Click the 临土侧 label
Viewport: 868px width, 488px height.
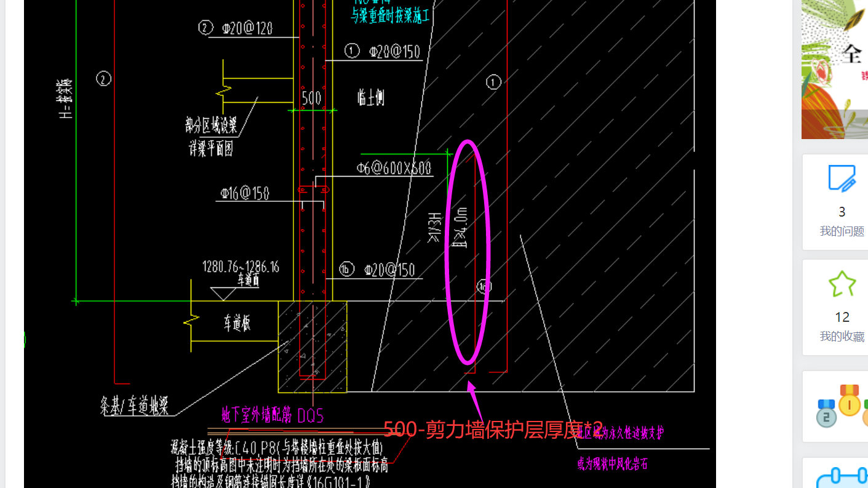tap(371, 97)
